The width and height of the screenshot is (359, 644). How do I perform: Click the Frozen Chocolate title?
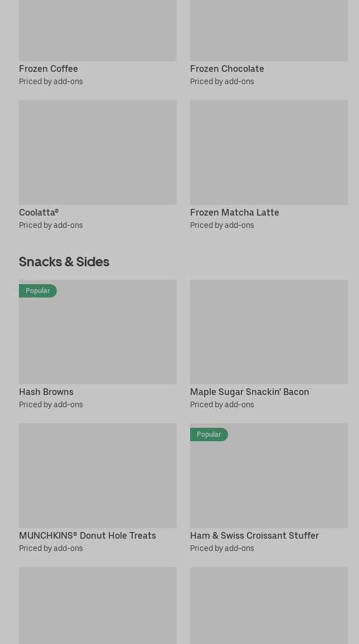point(227,69)
